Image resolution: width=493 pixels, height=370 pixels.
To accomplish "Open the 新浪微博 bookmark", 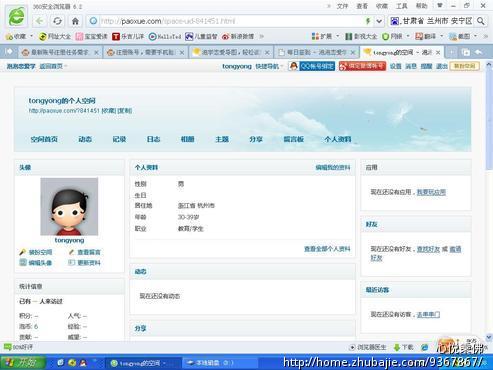I will coord(238,36).
